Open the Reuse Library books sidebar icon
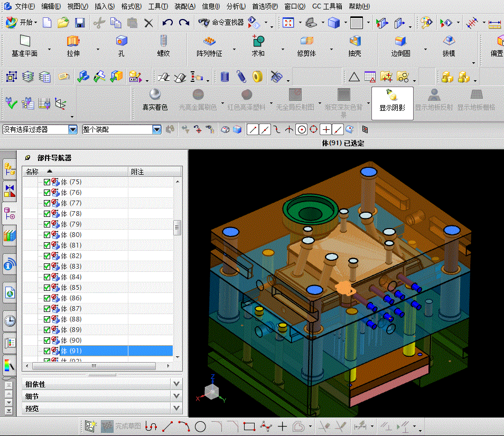Image resolution: width=504 pixels, height=436 pixels. (10, 235)
